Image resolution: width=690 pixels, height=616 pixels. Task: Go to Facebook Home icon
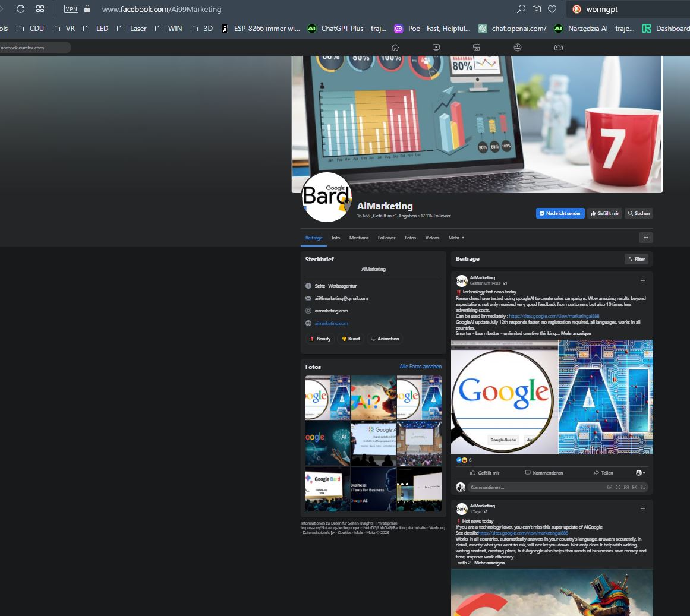point(395,48)
